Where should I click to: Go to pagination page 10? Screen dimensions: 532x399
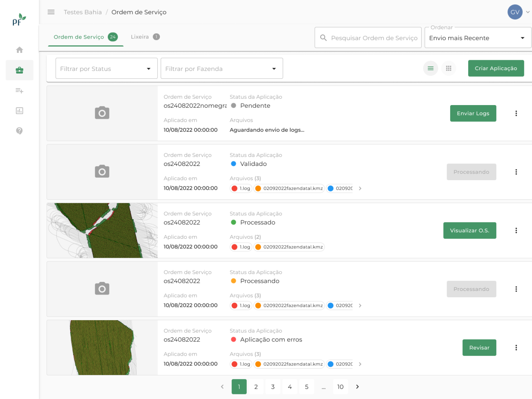[x=340, y=387]
